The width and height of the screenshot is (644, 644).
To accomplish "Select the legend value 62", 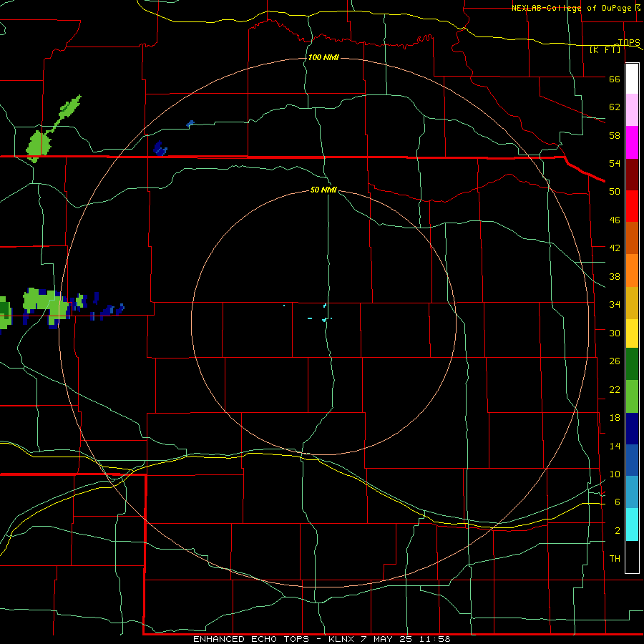I will (615, 107).
